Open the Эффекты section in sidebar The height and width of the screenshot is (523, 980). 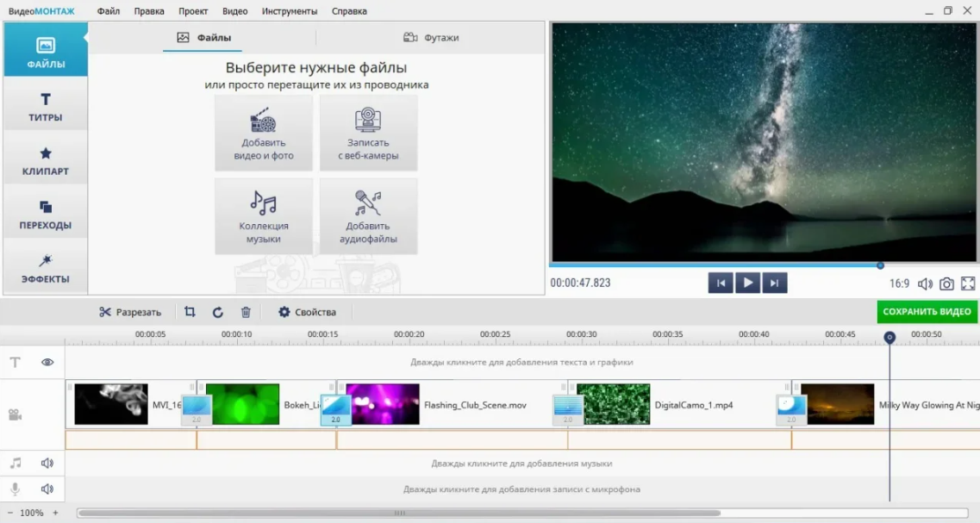pos(46,269)
